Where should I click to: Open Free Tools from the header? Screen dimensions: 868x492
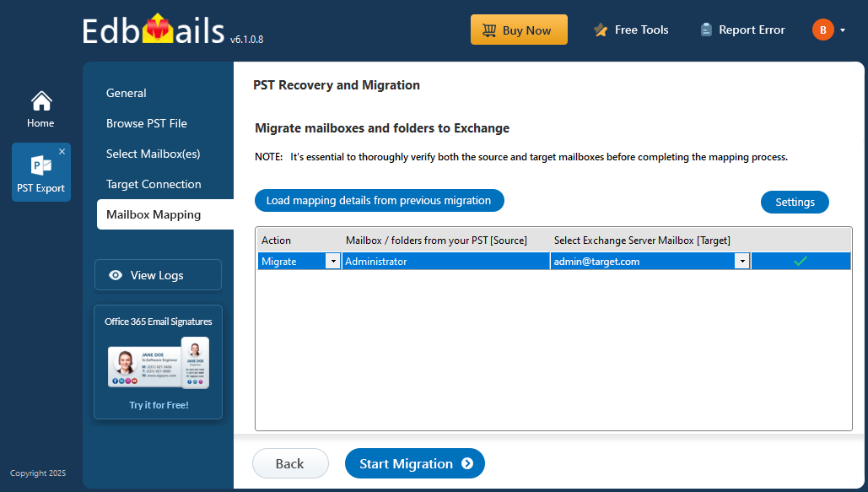coord(631,30)
